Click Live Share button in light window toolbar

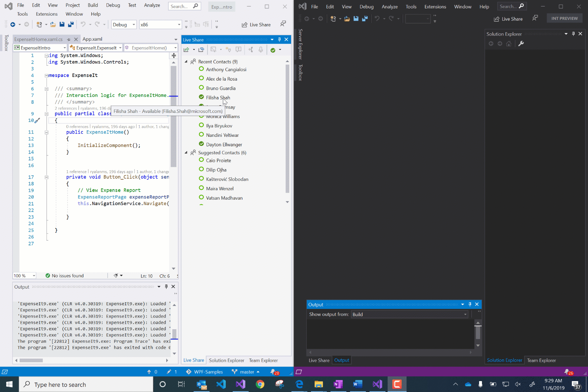256,24
